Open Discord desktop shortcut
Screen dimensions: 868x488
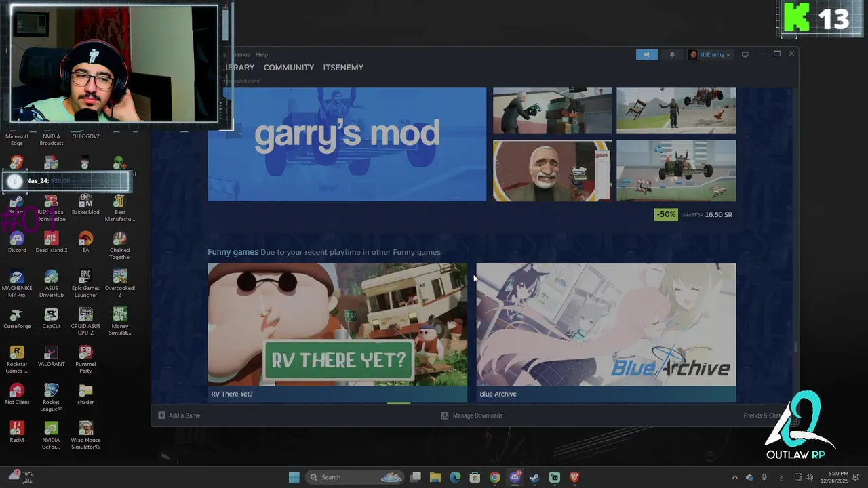17,242
